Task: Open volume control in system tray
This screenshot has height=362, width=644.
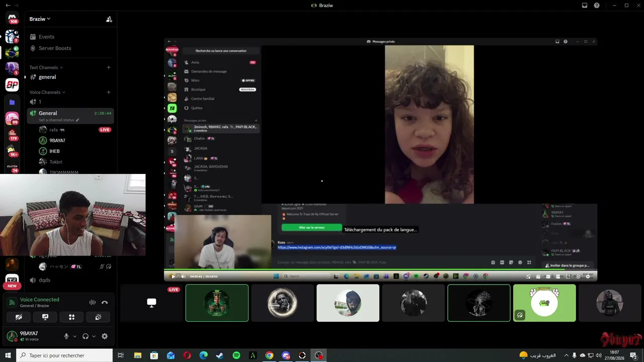Action: (598, 355)
